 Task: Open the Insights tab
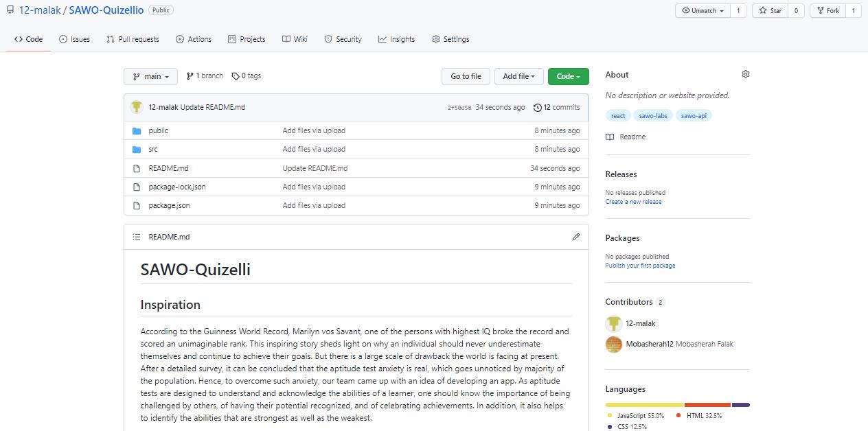point(396,39)
